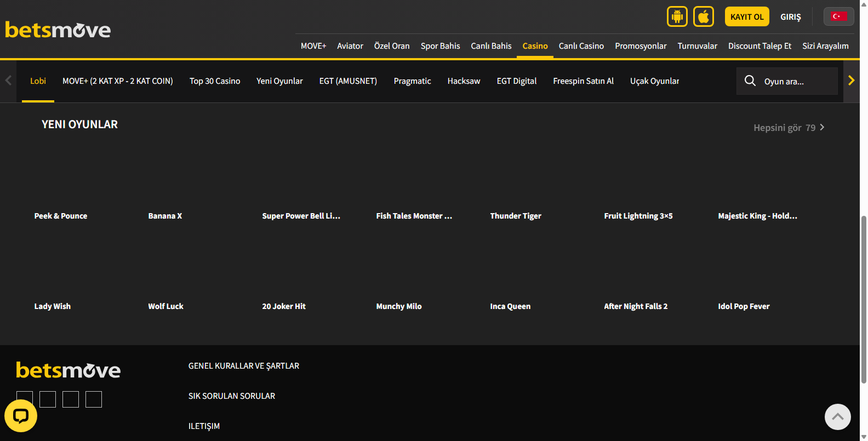Select the Uçak Oyunlar tab

[655, 81]
